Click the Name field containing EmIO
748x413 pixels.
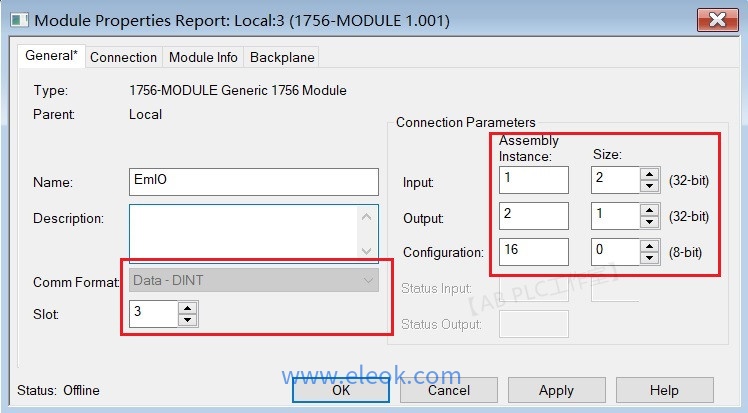[x=254, y=182]
